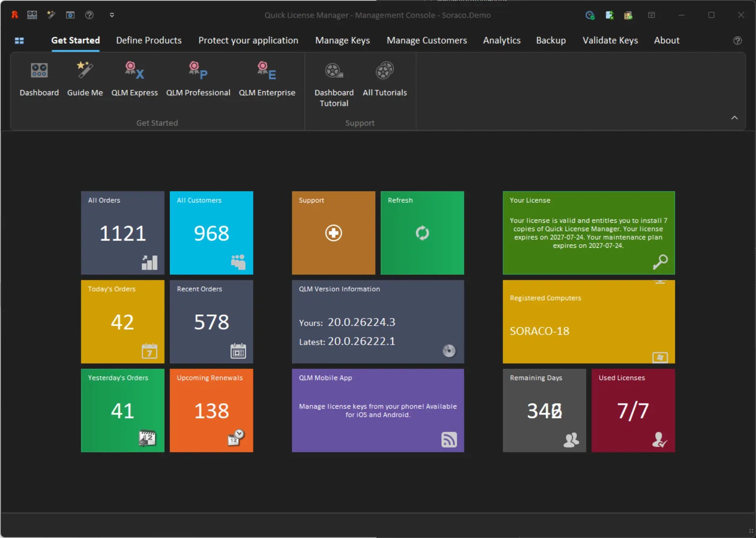Open the Upcoming Renewals tile
This screenshot has height=538, width=756.
pos(212,411)
